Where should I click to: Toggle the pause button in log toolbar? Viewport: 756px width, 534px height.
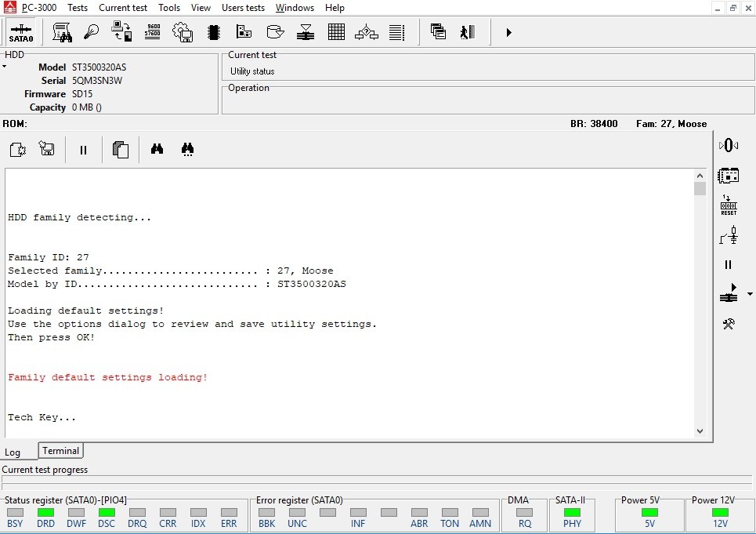(83, 149)
